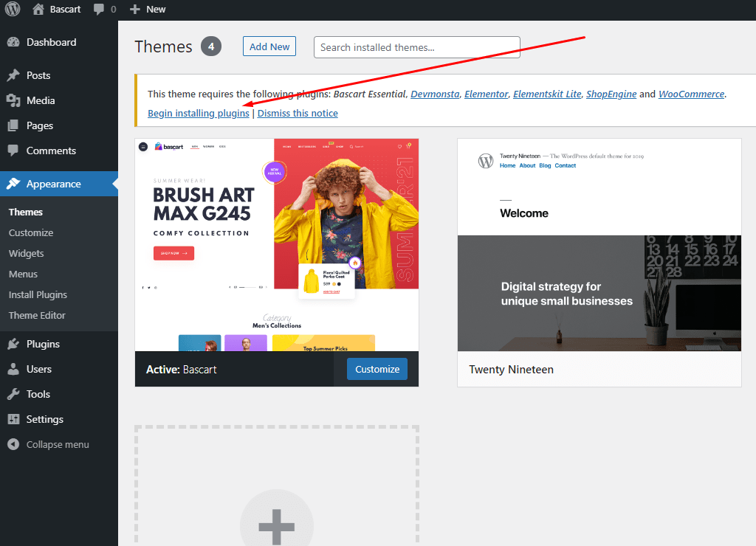The height and width of the screenshot is (546, 756).
Task: Open Menus under Appearance
Action: tap(23, 274)
